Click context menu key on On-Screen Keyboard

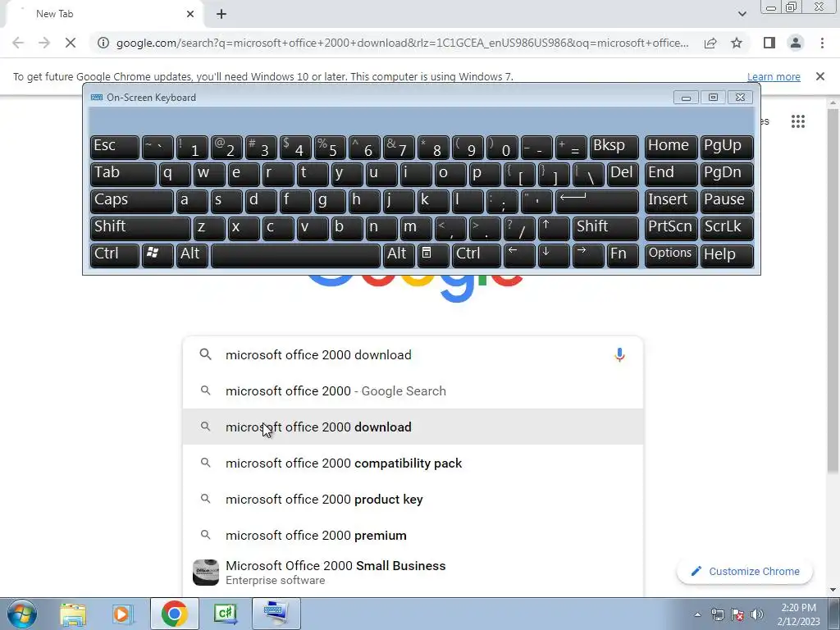pos(433,255)
